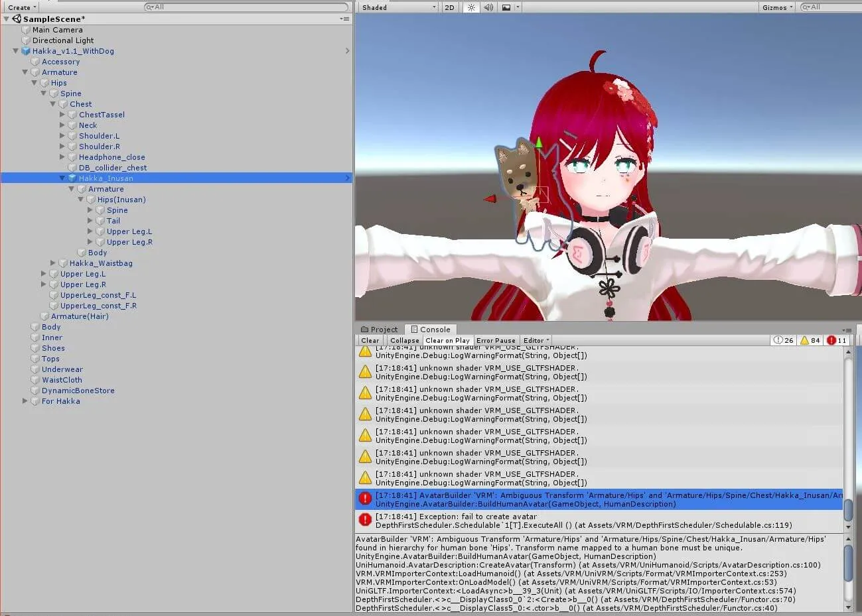This screenshot has height=616, width=862.
Task: Grab the red X-axis move gizmo arrow
Action: 490,198
